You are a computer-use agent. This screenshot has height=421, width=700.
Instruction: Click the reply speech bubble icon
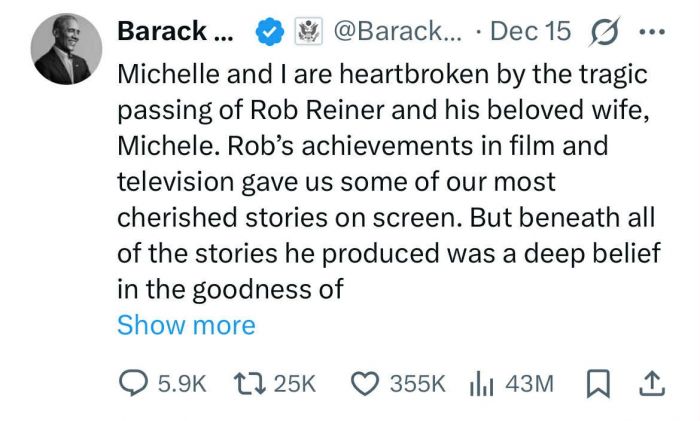(x=133, y=383)
